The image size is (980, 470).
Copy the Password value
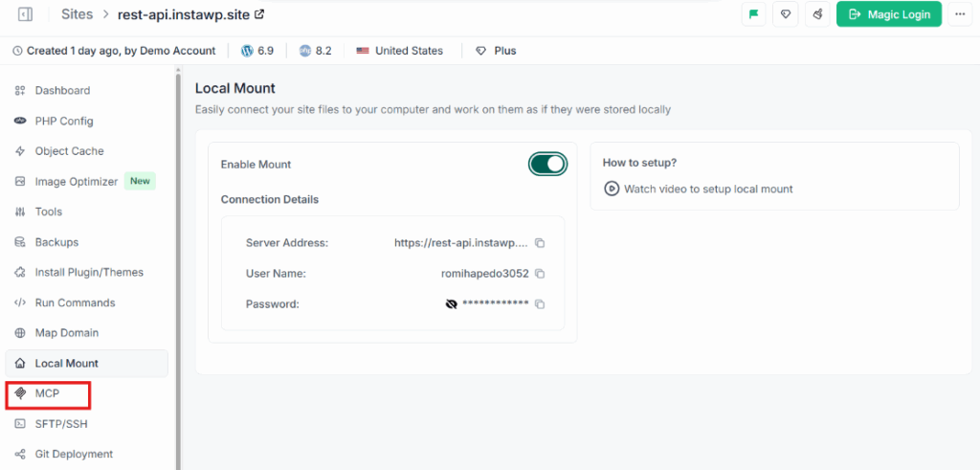[x=540, y=304]
